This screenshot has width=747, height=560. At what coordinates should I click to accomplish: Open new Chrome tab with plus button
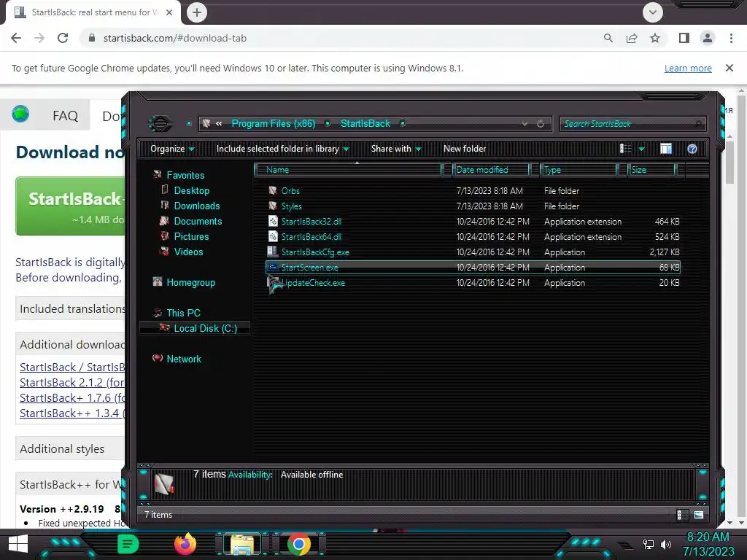(197, 12)
